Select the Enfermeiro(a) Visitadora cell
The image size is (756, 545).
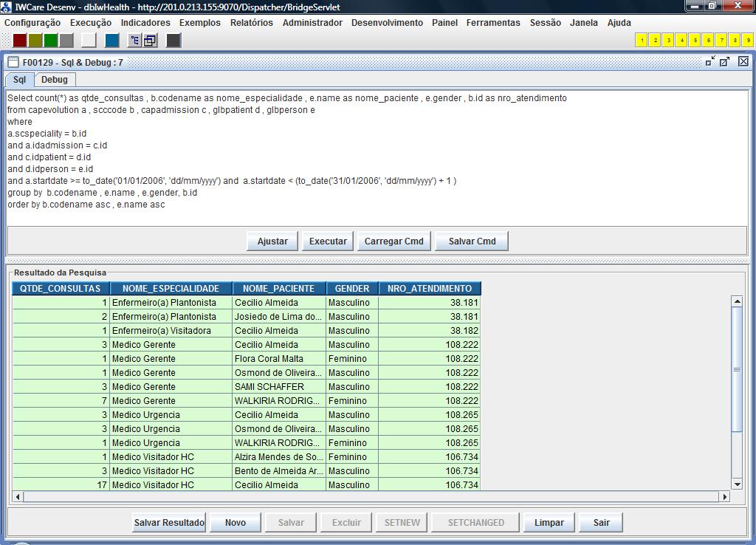(171, 331)
